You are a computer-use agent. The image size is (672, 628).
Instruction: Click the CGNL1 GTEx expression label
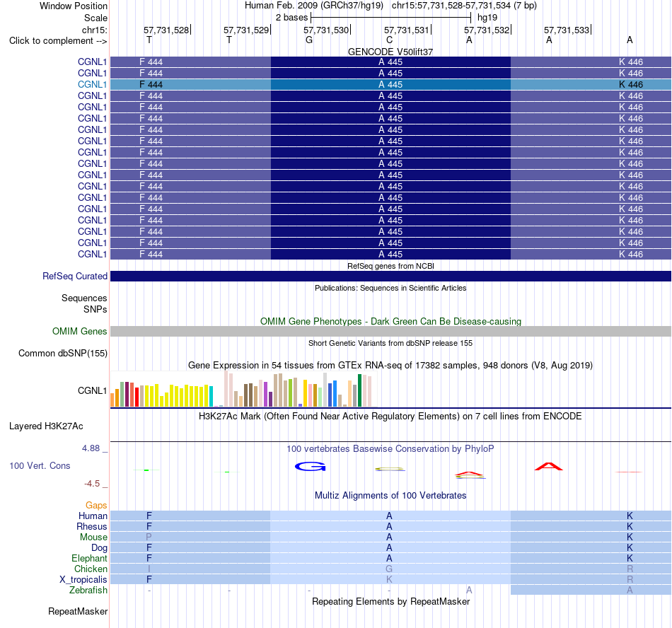(92, 390)
